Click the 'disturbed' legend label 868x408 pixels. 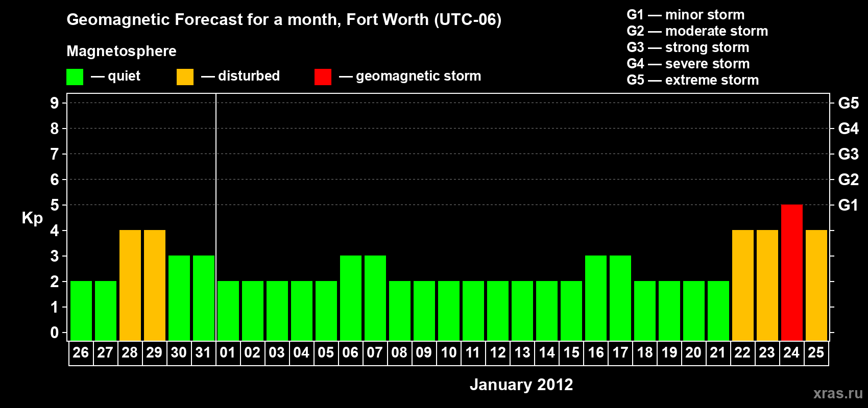pyautogui.click(x=249, y=76)
